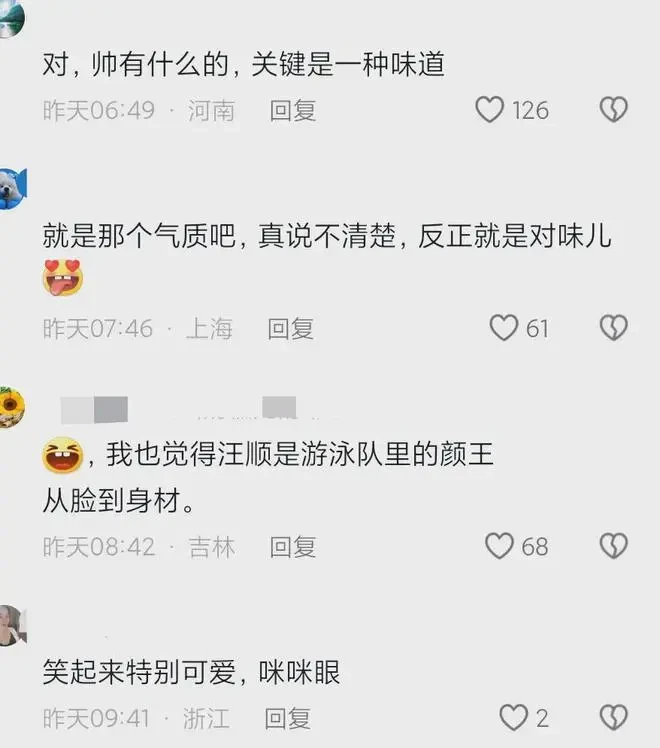This screenshot has height=748, width=660.
Task: Open the portrait avatar of last commenter
Action: 12,625
